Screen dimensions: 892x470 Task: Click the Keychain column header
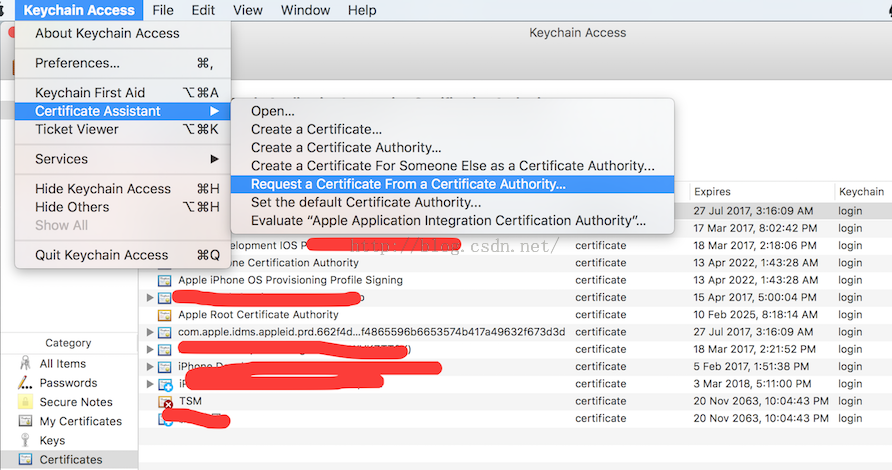coord(860,191)
